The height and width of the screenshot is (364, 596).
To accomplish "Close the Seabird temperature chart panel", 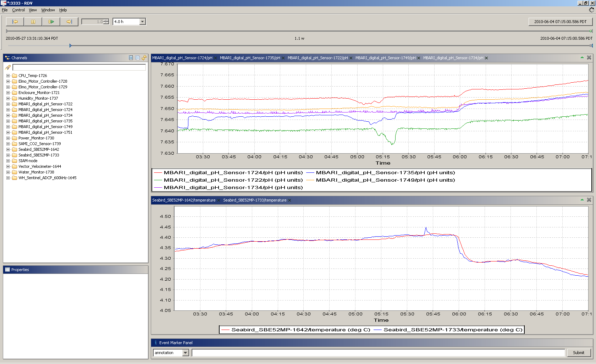I will (x=589, y=200).
